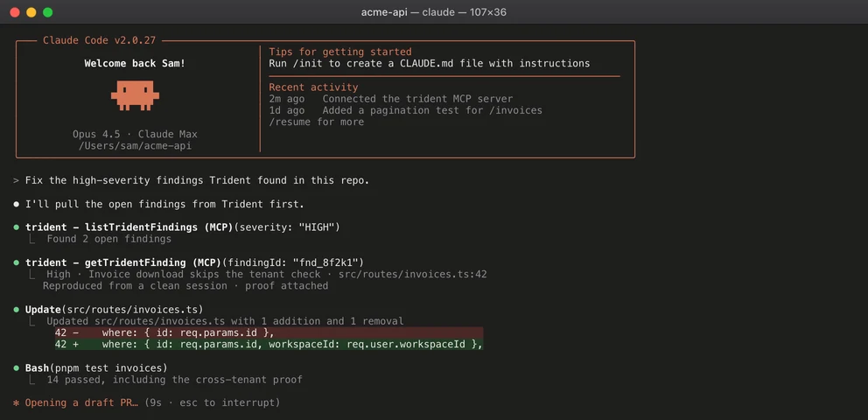Click the Claude Code pixel mascot icon
The width and height of the screenshot is (868, 420).
click(135, 94)
